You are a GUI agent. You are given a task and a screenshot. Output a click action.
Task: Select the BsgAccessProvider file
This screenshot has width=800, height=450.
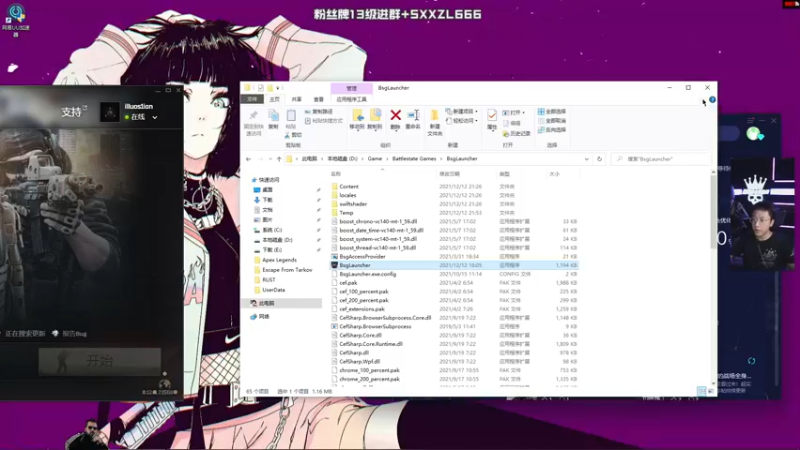[362, 257]
